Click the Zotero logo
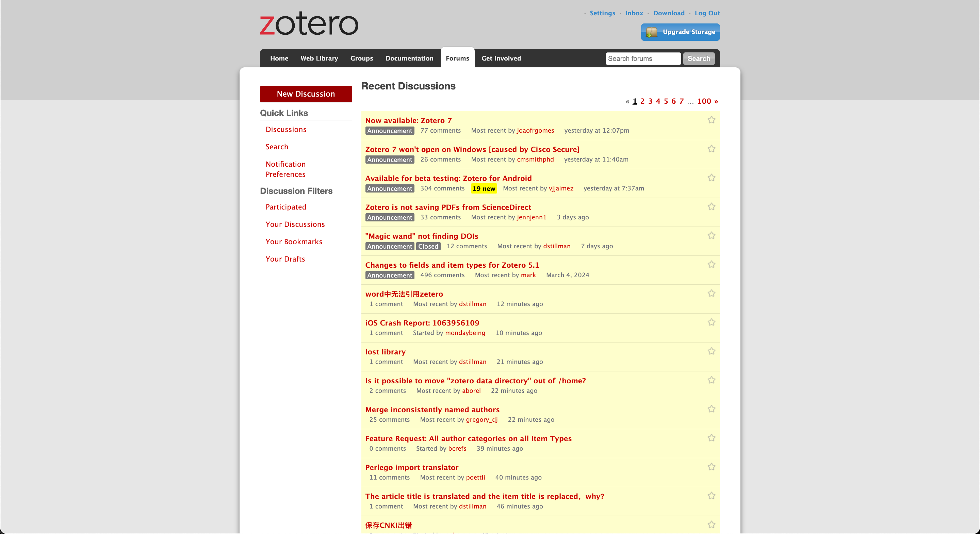The height and width of the screenshot is (534, 980). coord(309,23)
